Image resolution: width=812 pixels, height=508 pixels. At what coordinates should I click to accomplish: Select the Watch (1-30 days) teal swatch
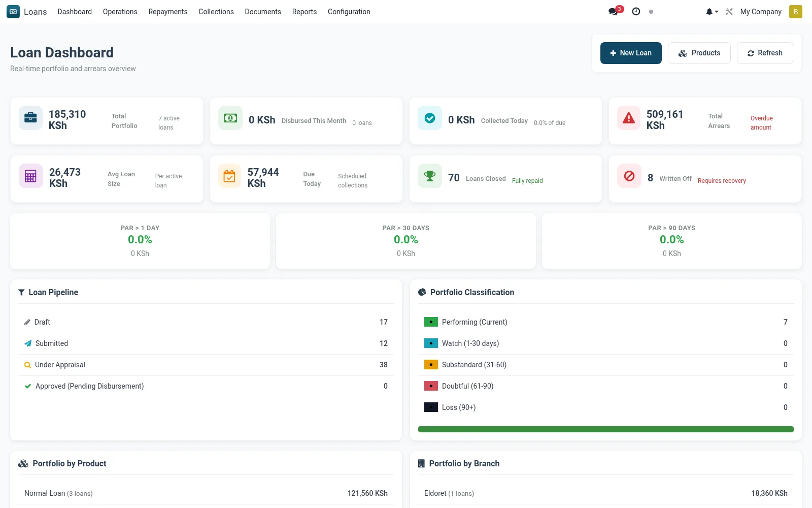pyautogui.click(x=431, y=343)
